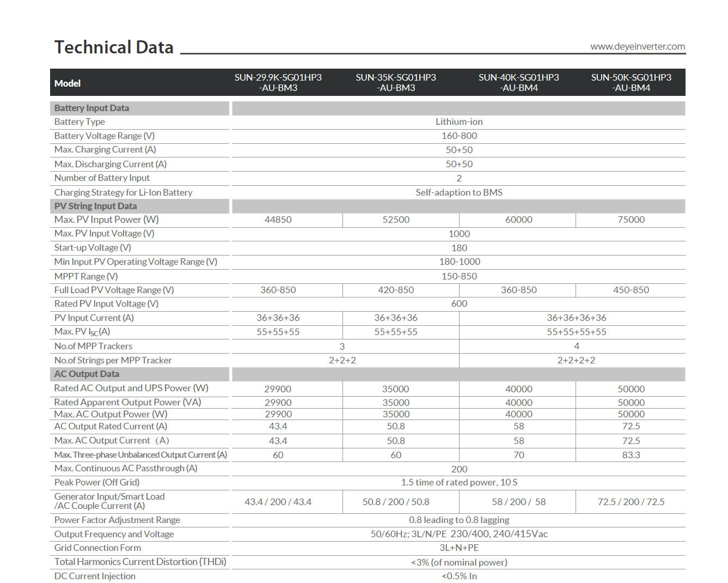Screen dimensions: 728x583
Task: Select the '180-1000' operating voltage value
Action: tap(460, 262)
